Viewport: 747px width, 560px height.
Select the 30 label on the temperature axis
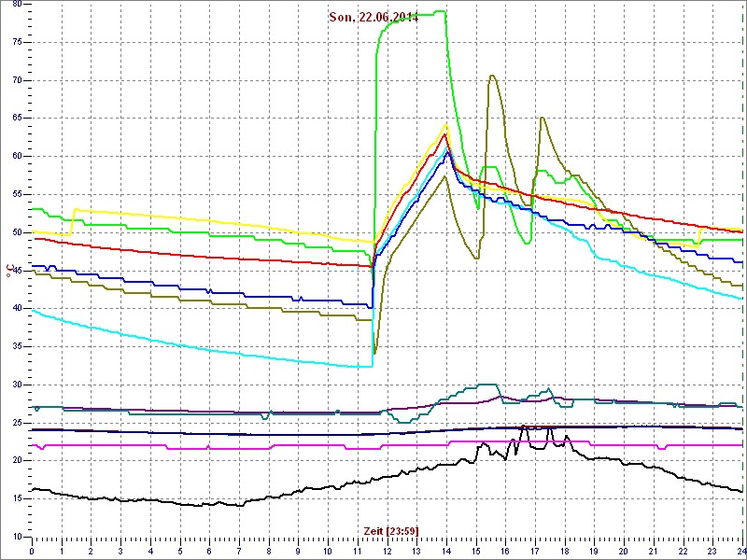click(x=16, y=385)
